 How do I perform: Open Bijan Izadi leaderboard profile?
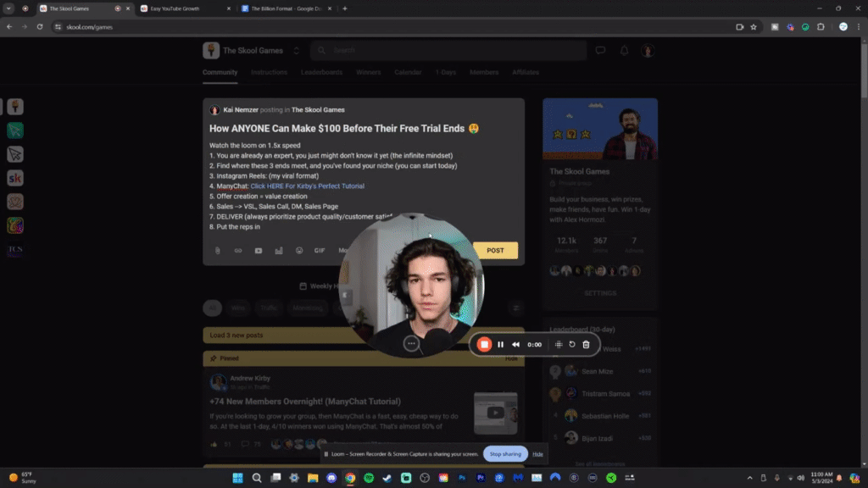598,438
